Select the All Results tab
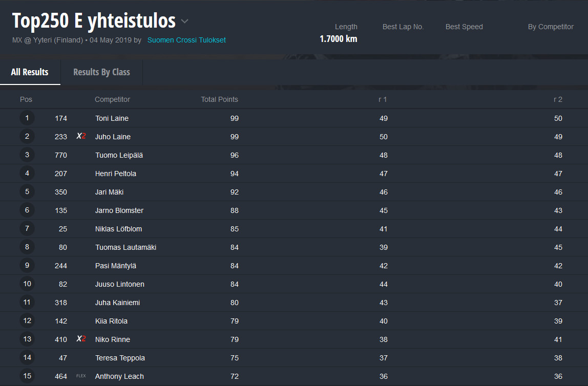The image size is (588, 386). point(30,72)
